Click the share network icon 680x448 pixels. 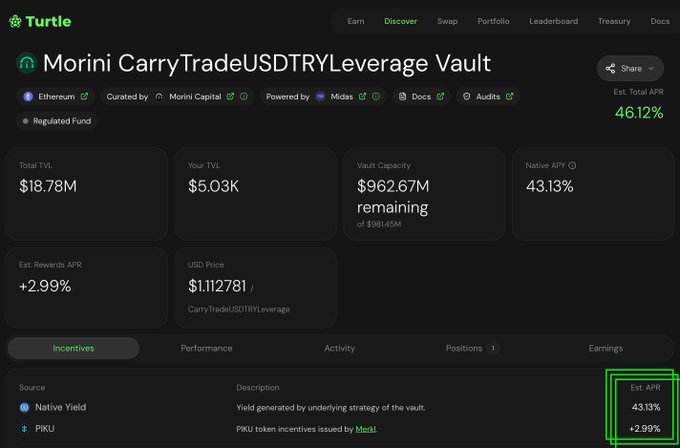(x=611, y=69)
